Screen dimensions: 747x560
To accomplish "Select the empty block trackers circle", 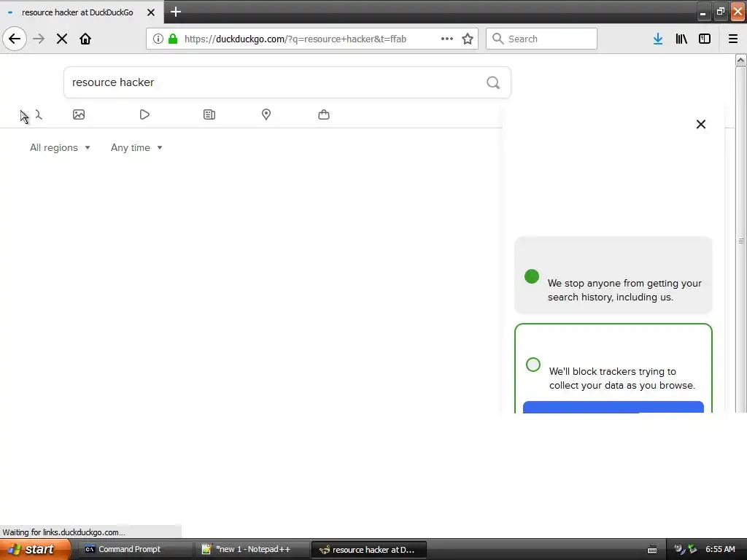I will click(533, 365).
